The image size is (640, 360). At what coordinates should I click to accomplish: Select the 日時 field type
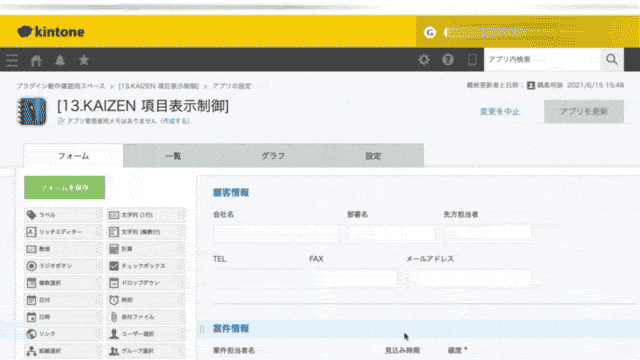(x=63, y=317)
